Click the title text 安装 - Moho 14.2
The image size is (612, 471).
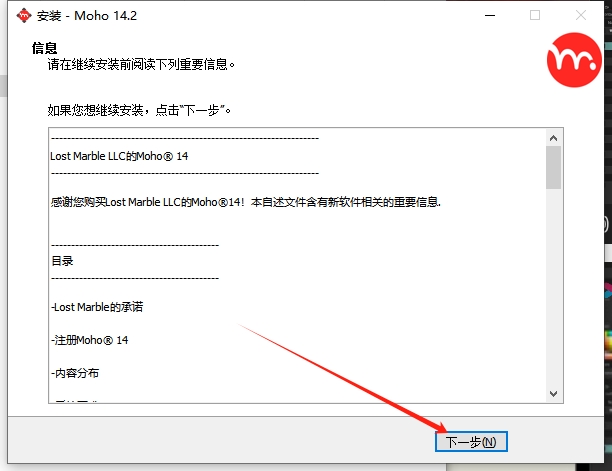pos(87,16)
